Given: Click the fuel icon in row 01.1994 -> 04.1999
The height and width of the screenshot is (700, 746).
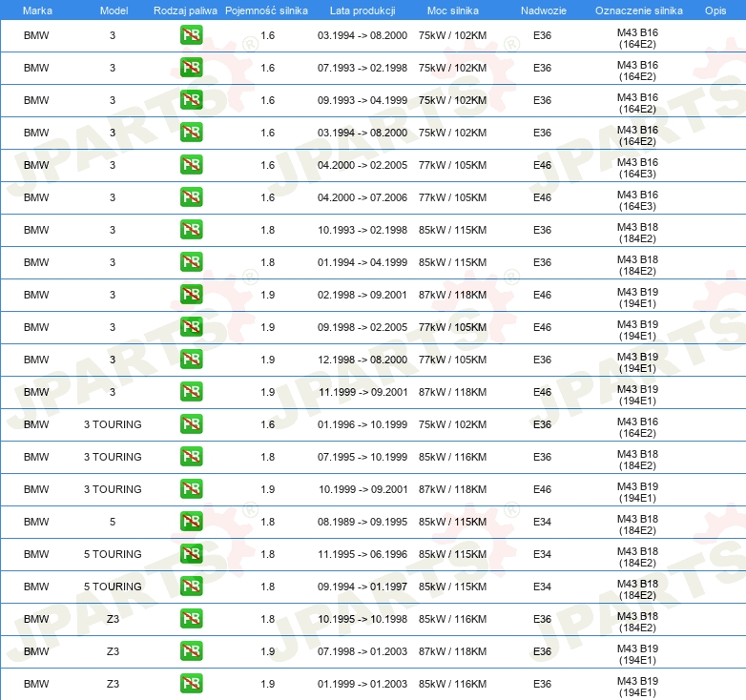Looking at the screenshot, I should pos(191,261).
